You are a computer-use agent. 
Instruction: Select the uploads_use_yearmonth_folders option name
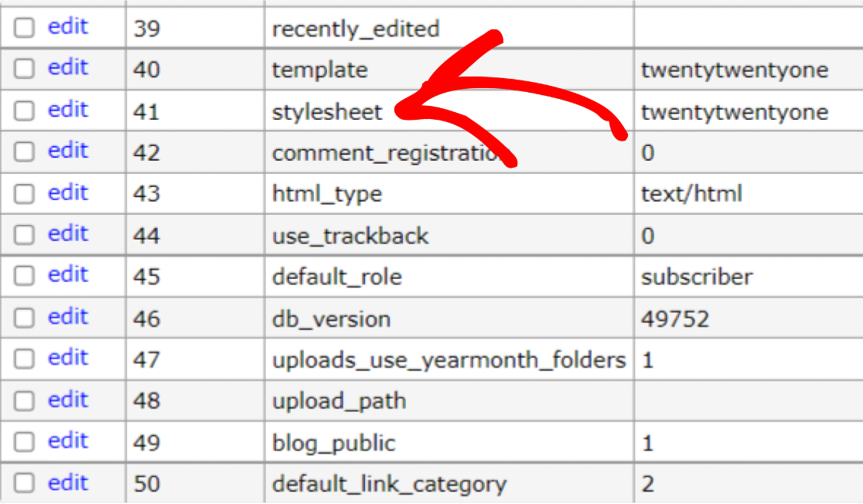(449, 360)
